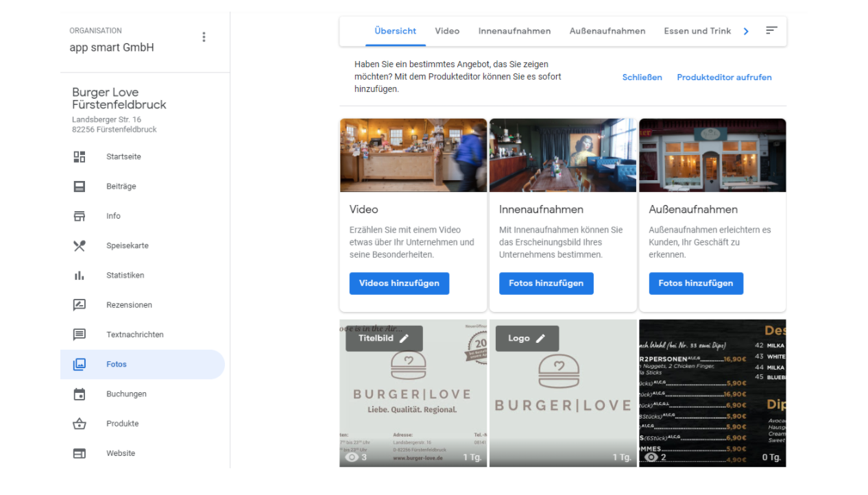Image resolution: width=868 pixels, height=495 pixels.
Task: Switch to the Übersicht tab
Action: point(396,31)
